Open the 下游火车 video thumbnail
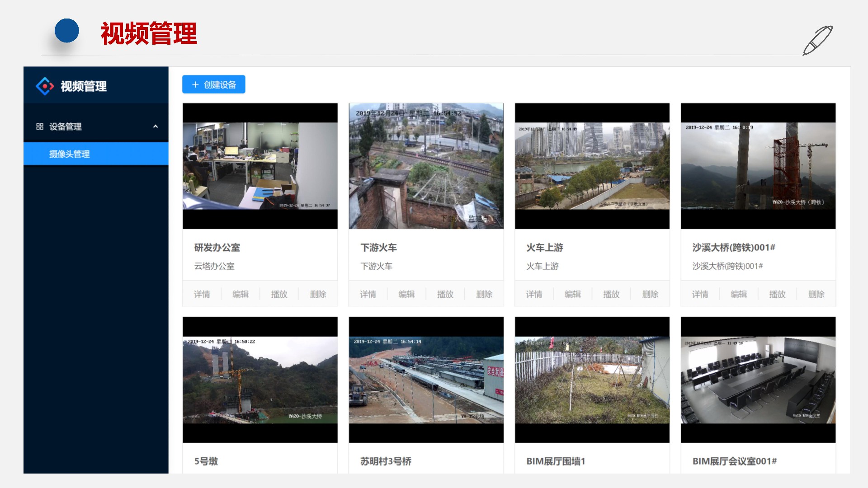Viewport: 868px width, 488px height. click(426, 166)
